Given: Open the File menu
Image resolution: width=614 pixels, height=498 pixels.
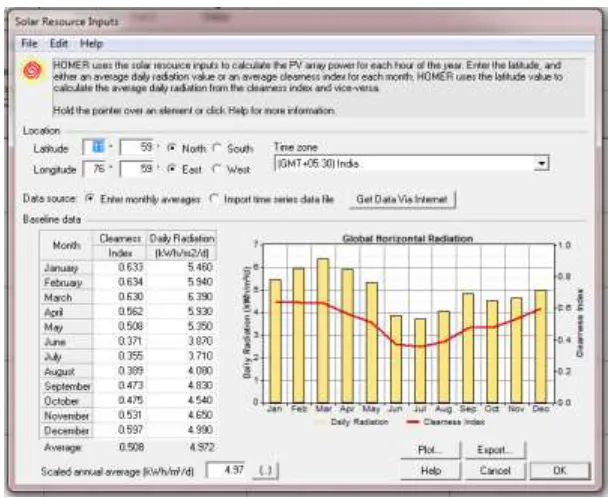Looking at the screenshot, I should [29, 43].
